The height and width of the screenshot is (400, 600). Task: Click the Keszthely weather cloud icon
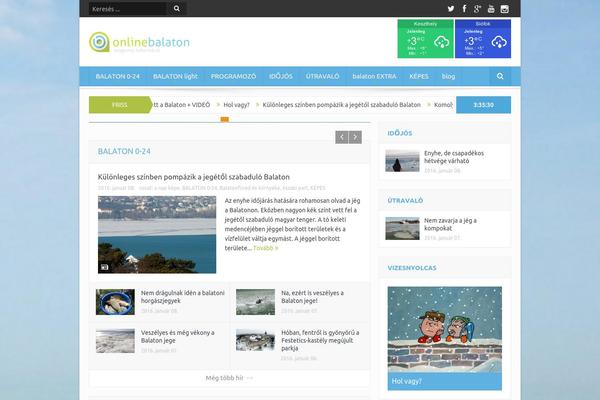pos(442,41)
